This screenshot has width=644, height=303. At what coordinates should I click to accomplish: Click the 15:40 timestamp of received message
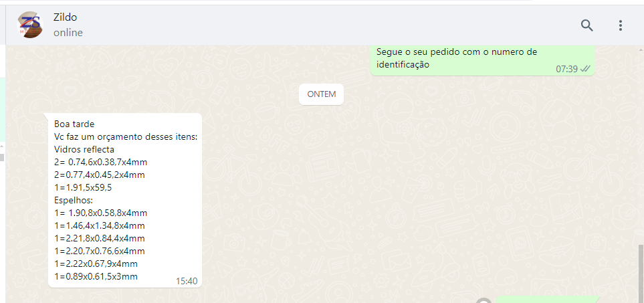pyautogui.click(x=187, y=281)
